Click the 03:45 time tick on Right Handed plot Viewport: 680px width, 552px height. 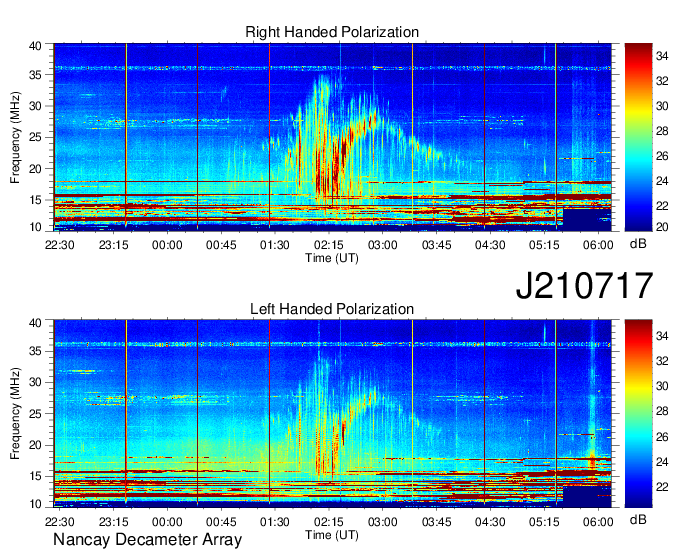pos(437,245)
